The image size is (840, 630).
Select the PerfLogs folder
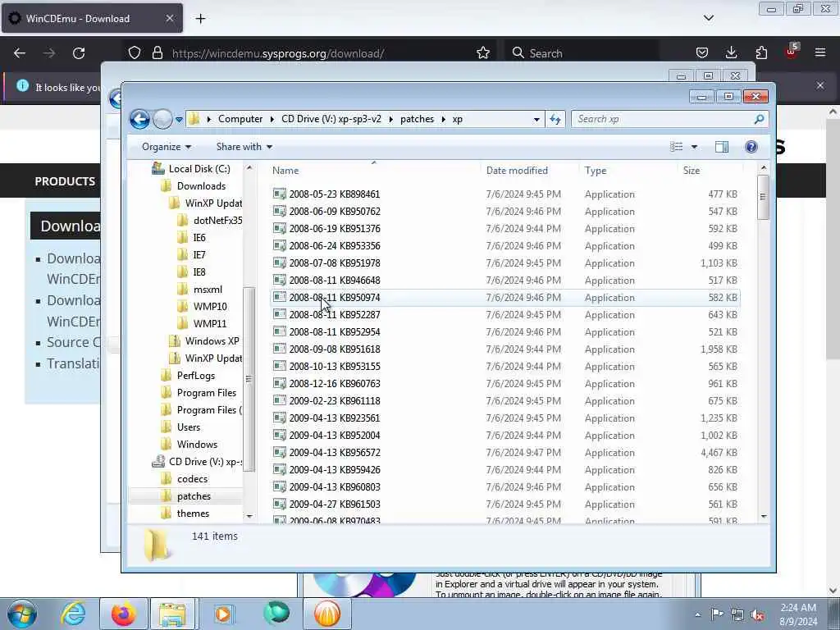point(195,376)
